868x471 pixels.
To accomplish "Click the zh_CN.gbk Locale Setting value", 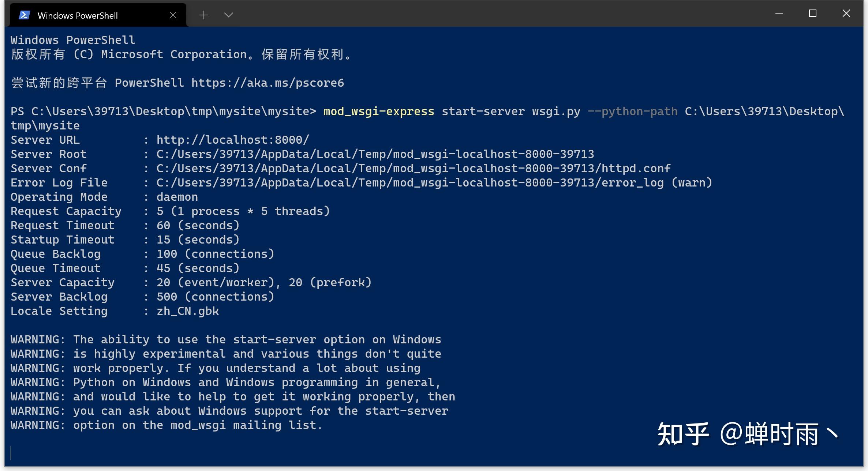I will 187,311.
